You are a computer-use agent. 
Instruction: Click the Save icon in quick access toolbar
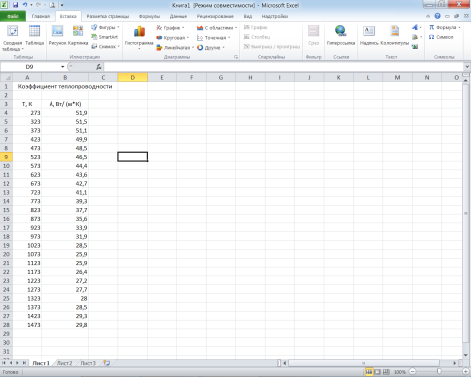(x=15, y=5)
